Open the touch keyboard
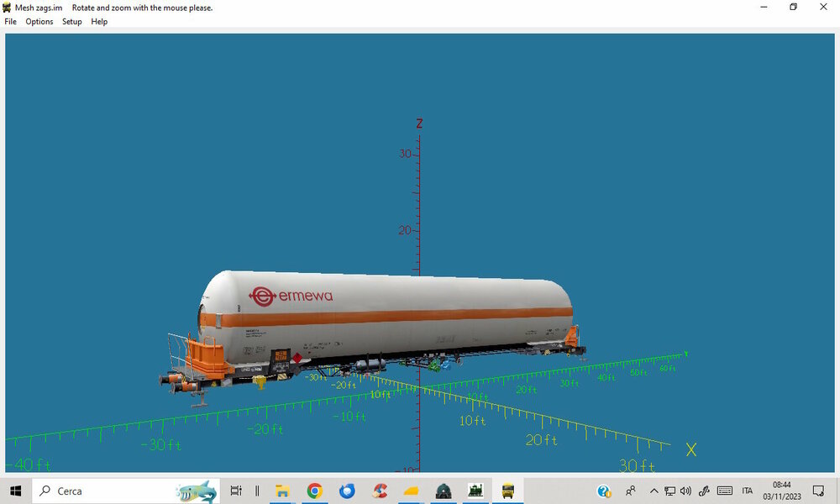 [x=725, y=491]
